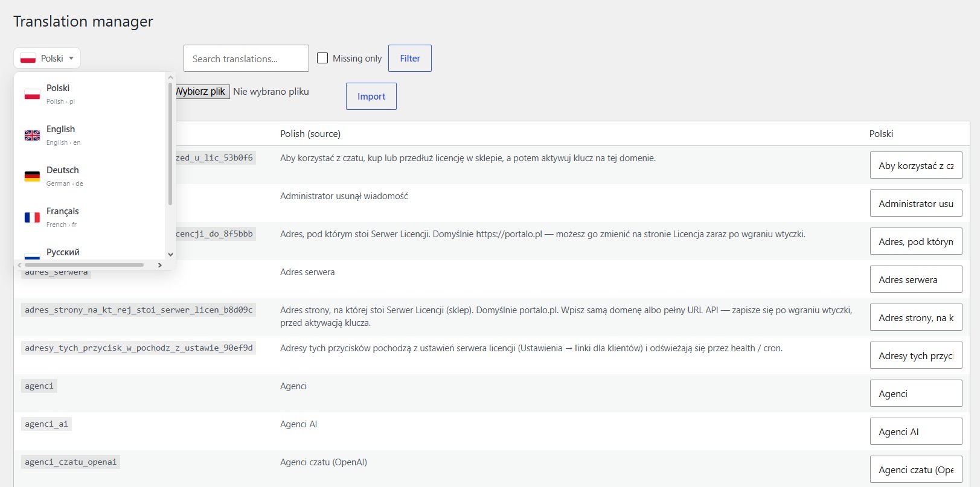Click the Wybierz plik file chooser button
Screen dimensions: 980x487
coord(202,92)
